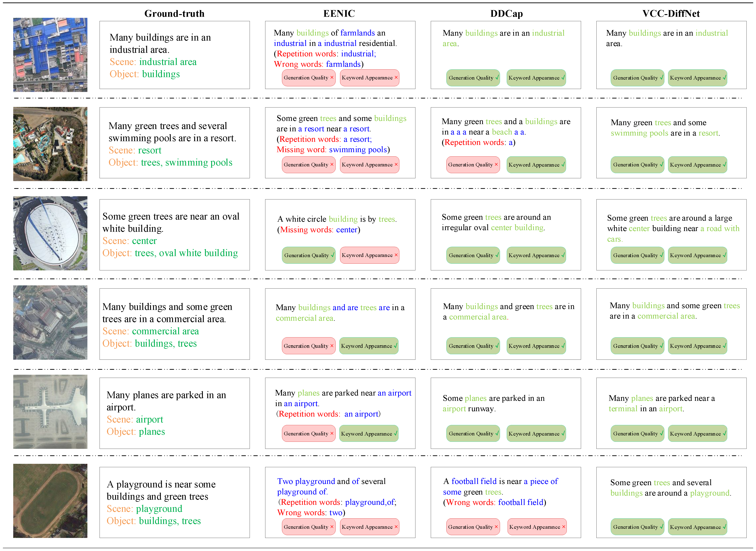This screenshot has width=756, height=551.
Task: Click Generation Quality badge under DDCap irregular oval center caption
Action: (x=473, y=255)
